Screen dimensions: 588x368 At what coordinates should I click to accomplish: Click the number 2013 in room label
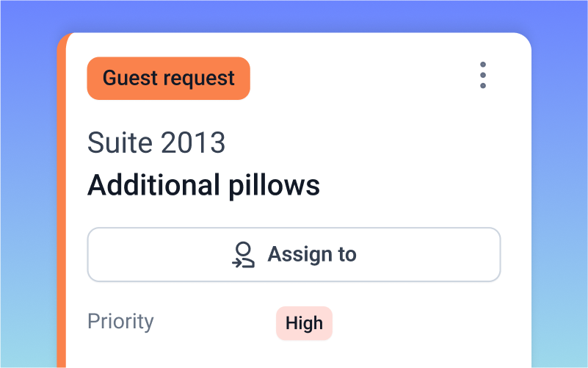pos(192,142)
